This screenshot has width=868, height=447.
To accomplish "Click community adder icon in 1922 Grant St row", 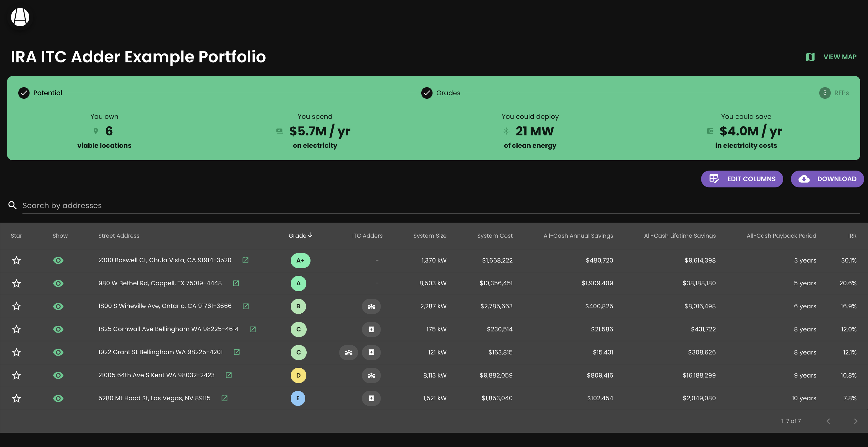I will point(348,352).
